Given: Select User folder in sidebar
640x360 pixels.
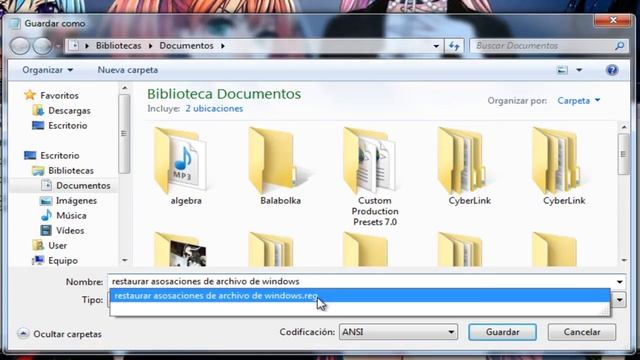Looking at the screenshot, I should (58, 246).
